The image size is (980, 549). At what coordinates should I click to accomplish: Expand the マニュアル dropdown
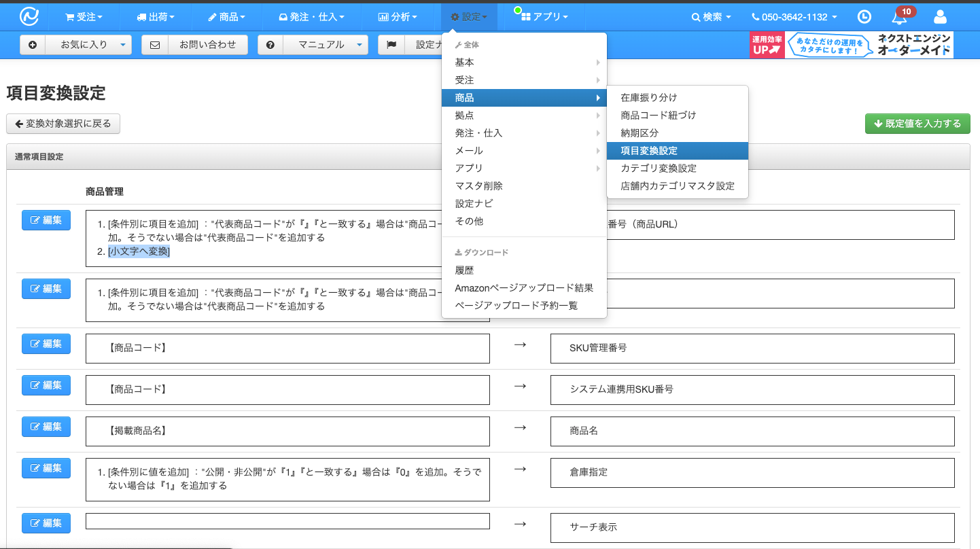point(359,45)
